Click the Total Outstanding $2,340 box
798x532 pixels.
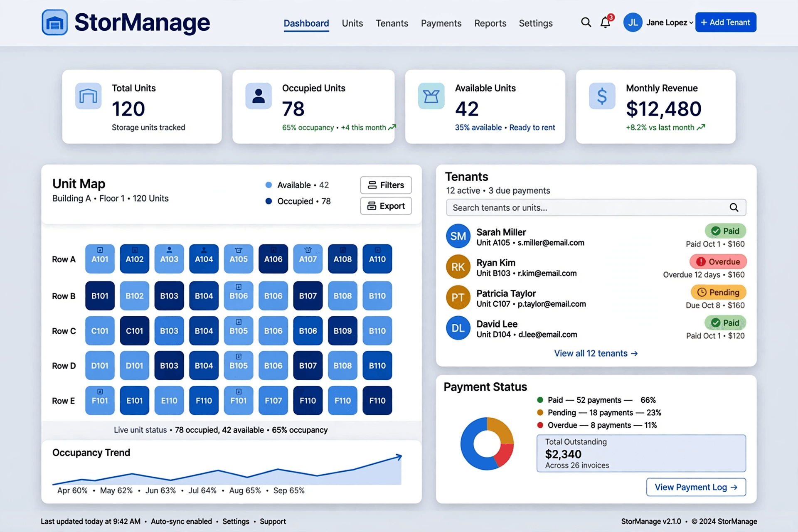pyautogui.click(x=641, y=453)
